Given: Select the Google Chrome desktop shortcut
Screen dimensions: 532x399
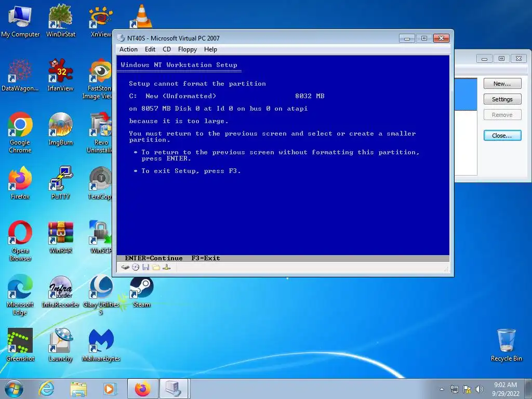Looking at the screenshot, I should click(20, 132).
